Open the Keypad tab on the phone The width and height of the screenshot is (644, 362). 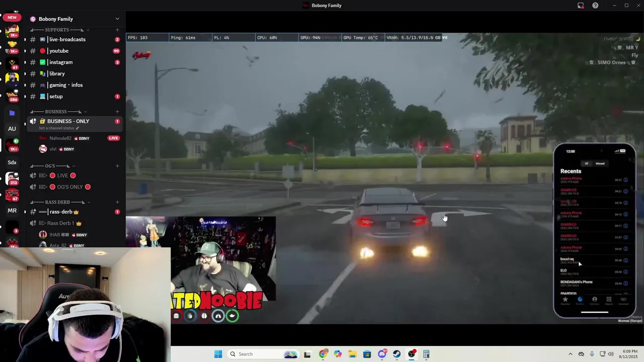click(x=609, y=300)
